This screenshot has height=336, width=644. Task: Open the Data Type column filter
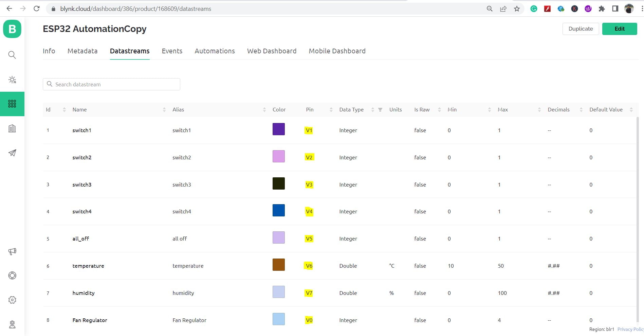(380, 110)
